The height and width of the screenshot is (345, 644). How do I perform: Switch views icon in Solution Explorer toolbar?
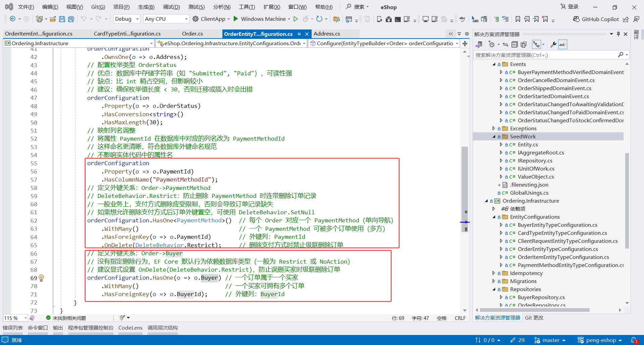coord(479,44)
